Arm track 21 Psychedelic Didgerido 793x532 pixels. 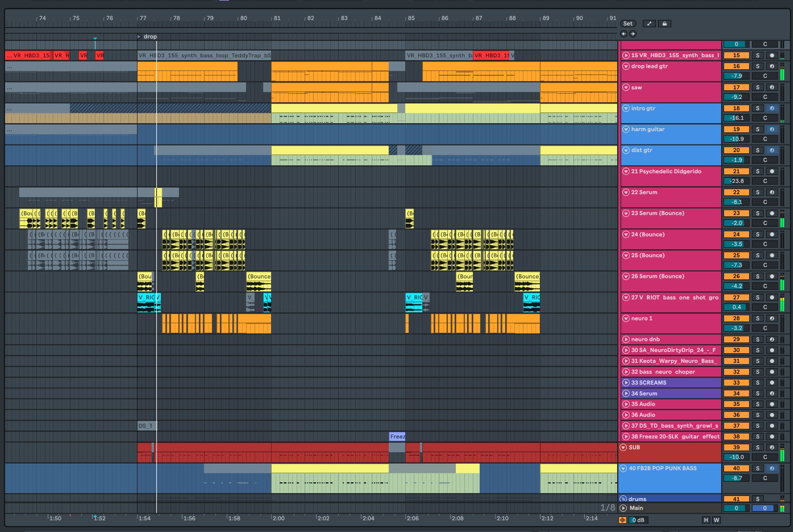click(x=772, y=171)
